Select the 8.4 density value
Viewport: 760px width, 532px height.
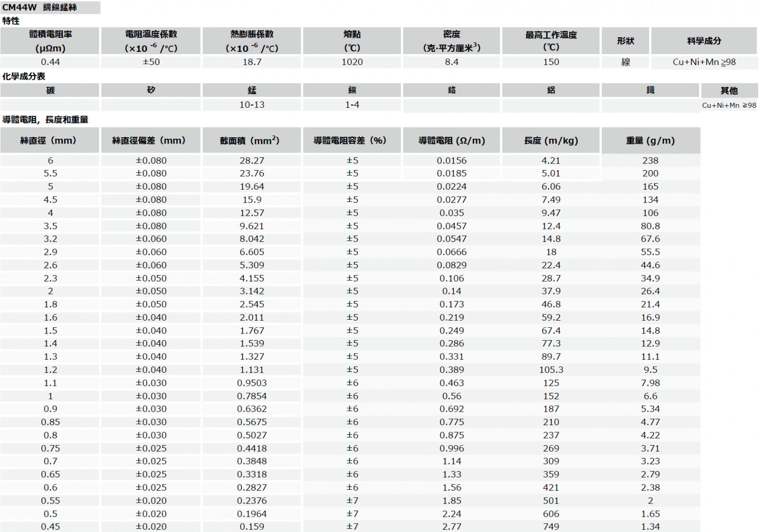click(x=452, y=62)
